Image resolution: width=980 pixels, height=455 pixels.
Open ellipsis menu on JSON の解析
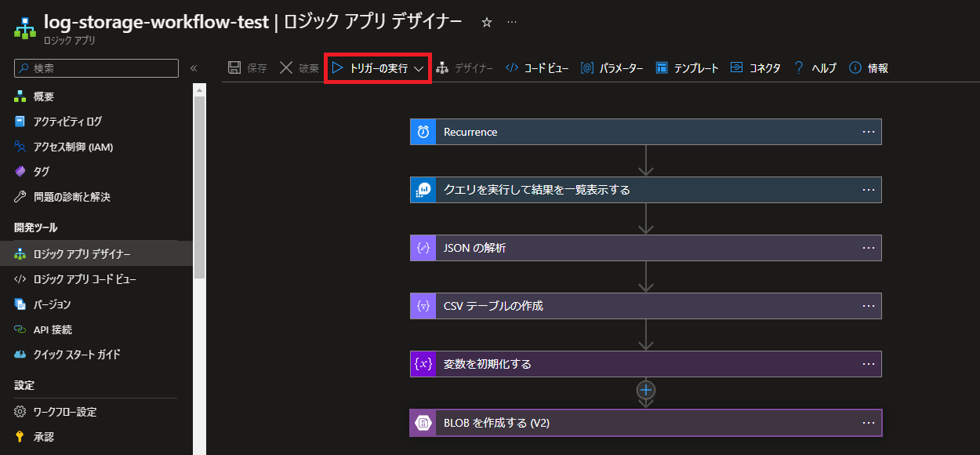click(868, 248)
